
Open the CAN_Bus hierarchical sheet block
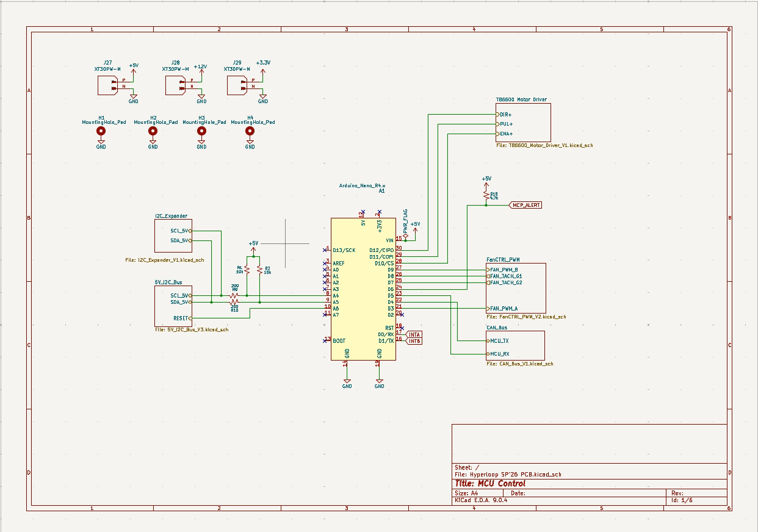[x=515, y=345]
